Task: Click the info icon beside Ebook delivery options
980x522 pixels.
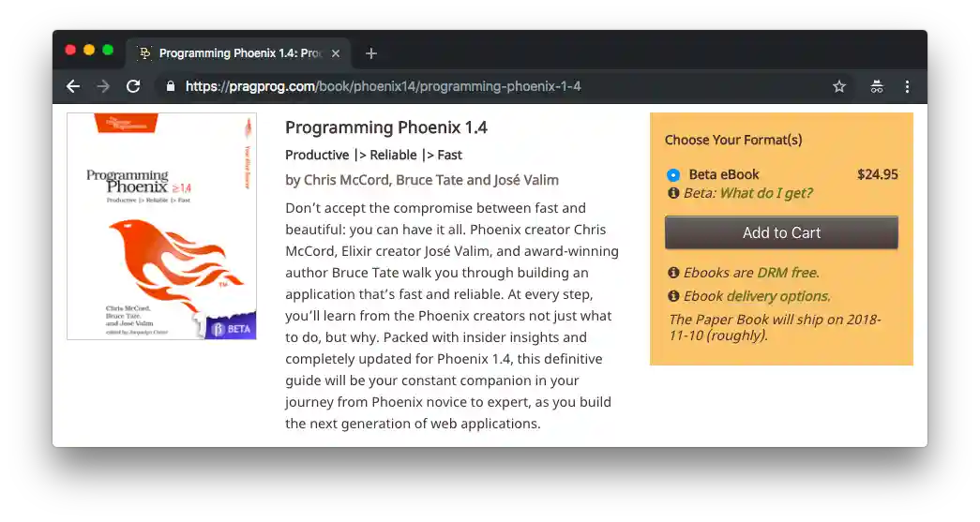Action: tap(673, 296)
